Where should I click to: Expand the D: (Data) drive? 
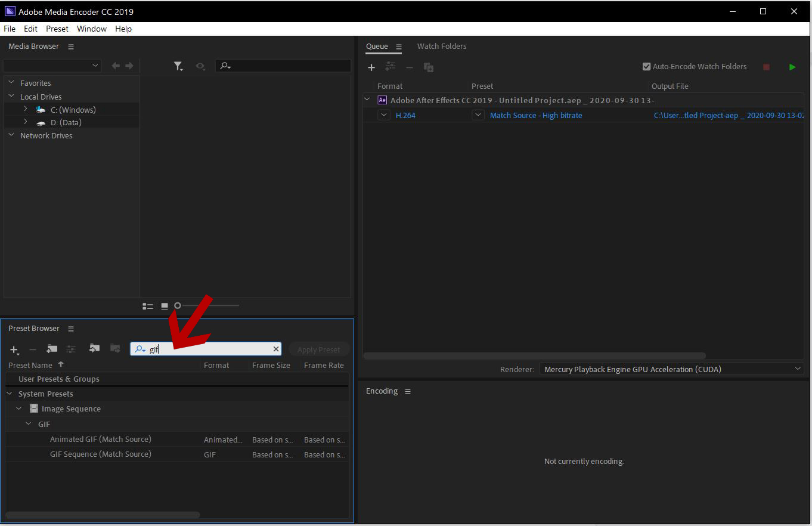[26, 122]
